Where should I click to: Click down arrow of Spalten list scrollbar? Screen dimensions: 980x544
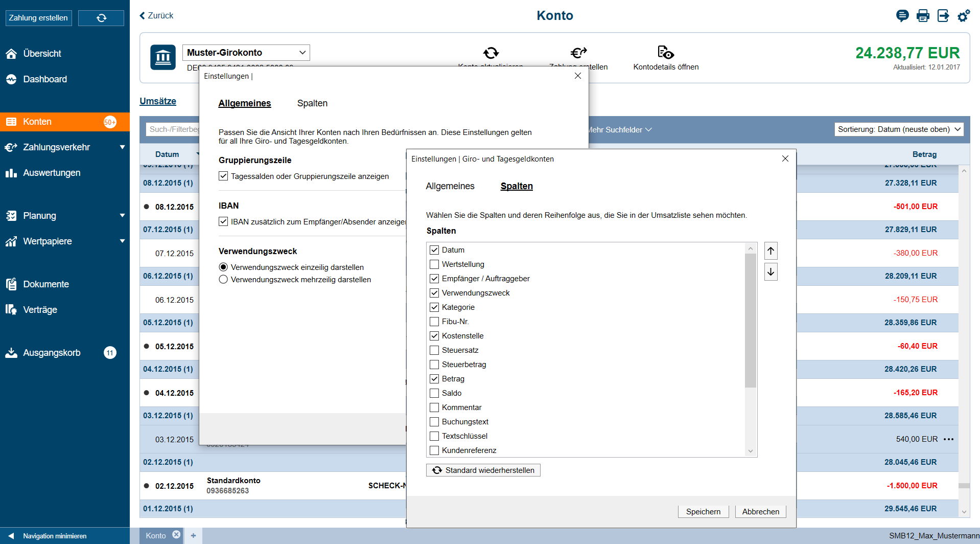(751, 451)
